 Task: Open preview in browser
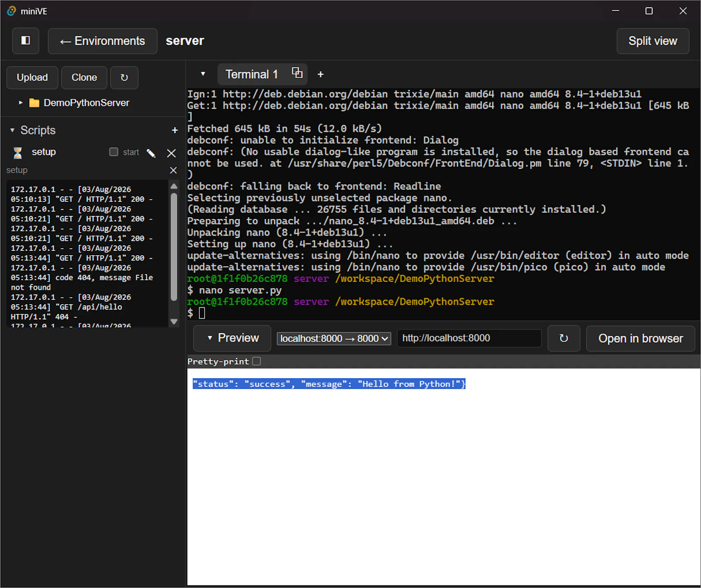641,338
